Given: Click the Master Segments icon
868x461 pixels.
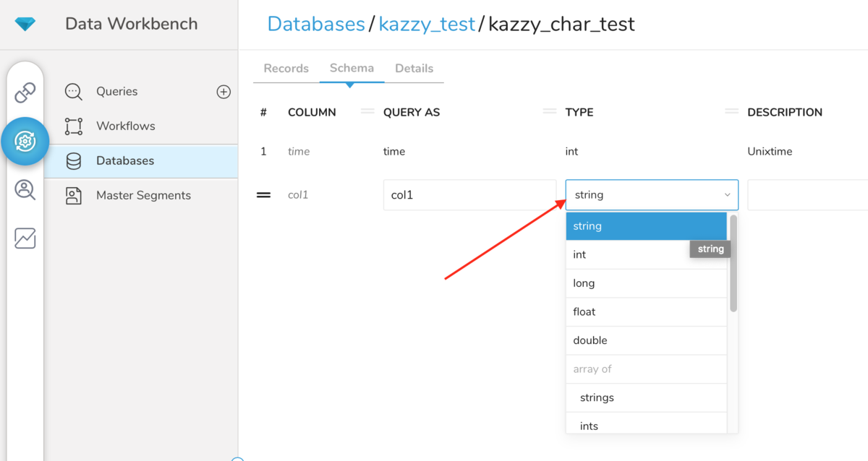Looking at the screenshot, I should click(x=73, y=195).
